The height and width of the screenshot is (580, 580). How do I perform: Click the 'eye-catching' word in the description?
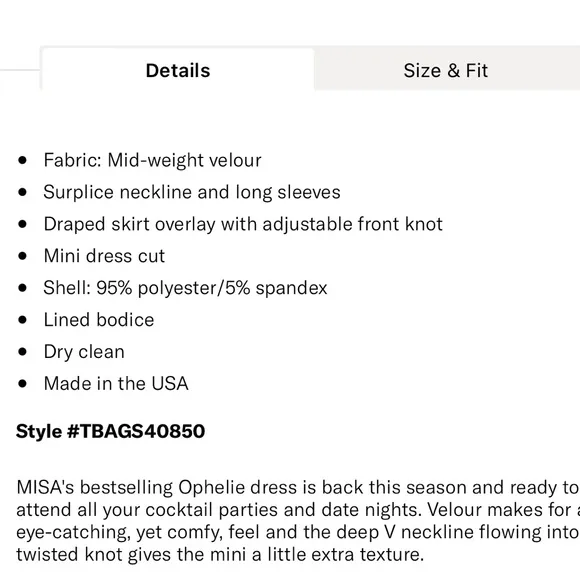click(x=73, y=533)
